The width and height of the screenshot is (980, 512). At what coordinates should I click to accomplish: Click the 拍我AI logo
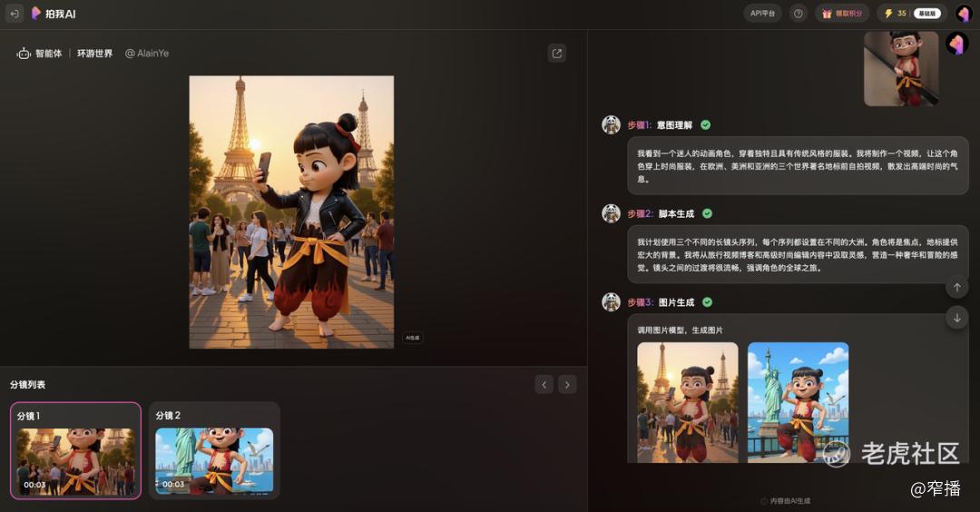coord(54,13)
